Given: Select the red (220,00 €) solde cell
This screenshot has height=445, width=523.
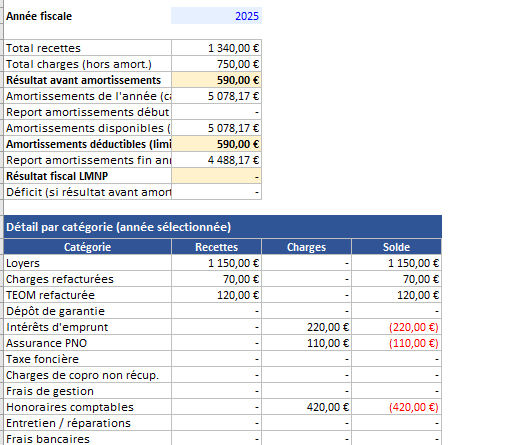Looking at the screenshot, I should pos(397,327).
